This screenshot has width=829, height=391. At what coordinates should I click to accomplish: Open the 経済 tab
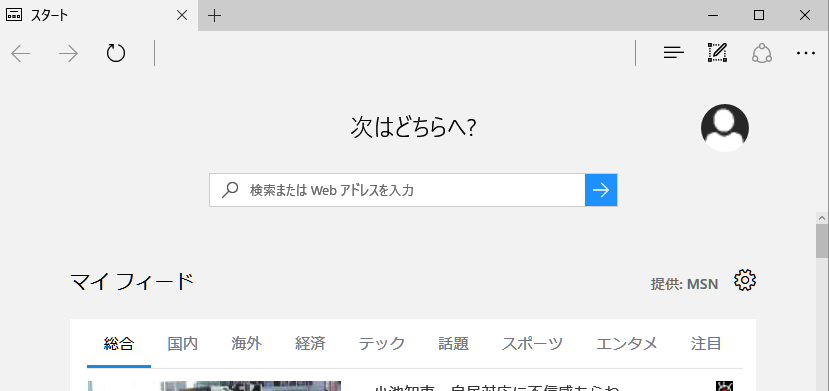pyautogui.click(x=310, y=344)
